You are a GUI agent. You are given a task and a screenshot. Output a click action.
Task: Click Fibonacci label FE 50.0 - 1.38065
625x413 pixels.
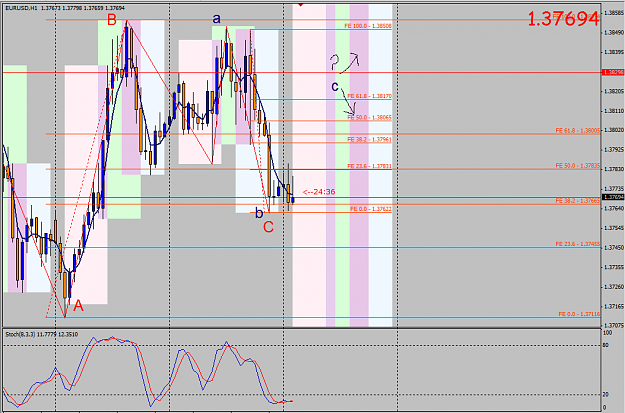tap(369, 118)
